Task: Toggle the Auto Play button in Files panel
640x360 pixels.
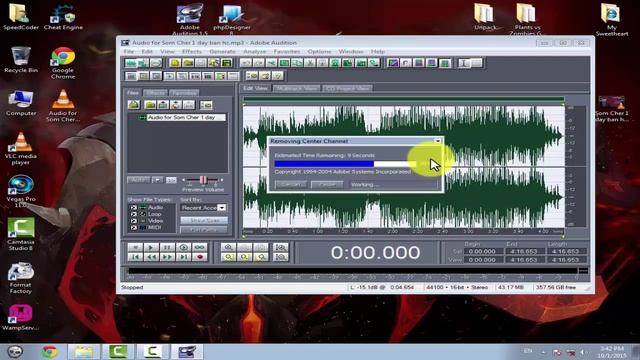Action: click(138, 180)
